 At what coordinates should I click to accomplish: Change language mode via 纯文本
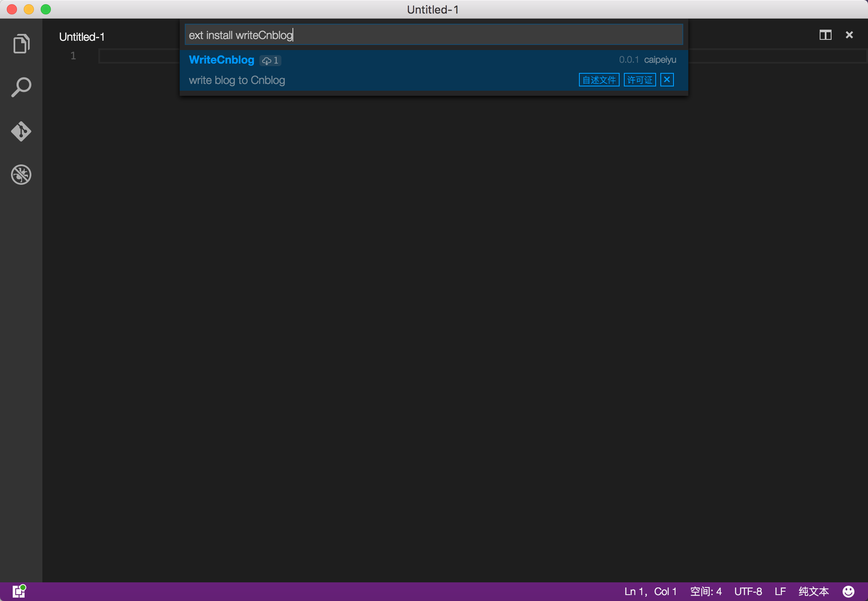tap(813, 591)
